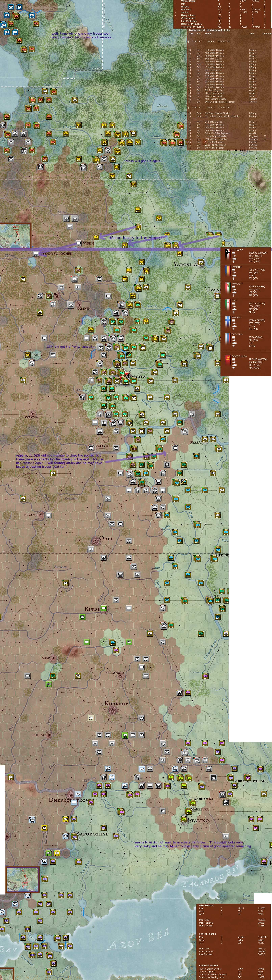Collapse the TURN 16 group
The width and height of the screenshot is (272, 980).
[188, 41]
